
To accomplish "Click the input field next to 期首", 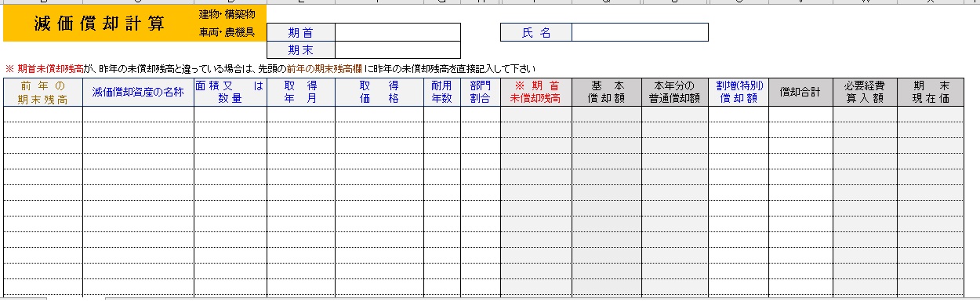I will point(397,32).
